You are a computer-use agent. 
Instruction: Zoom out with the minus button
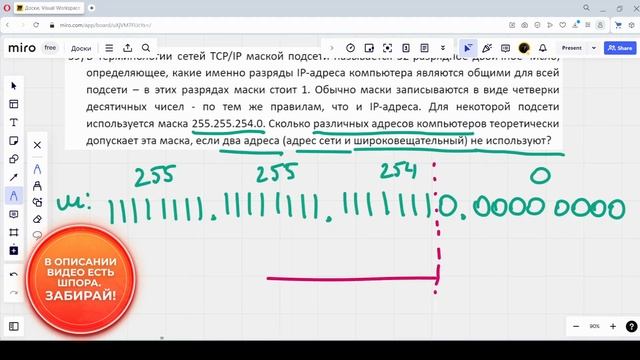pos(576,326)
